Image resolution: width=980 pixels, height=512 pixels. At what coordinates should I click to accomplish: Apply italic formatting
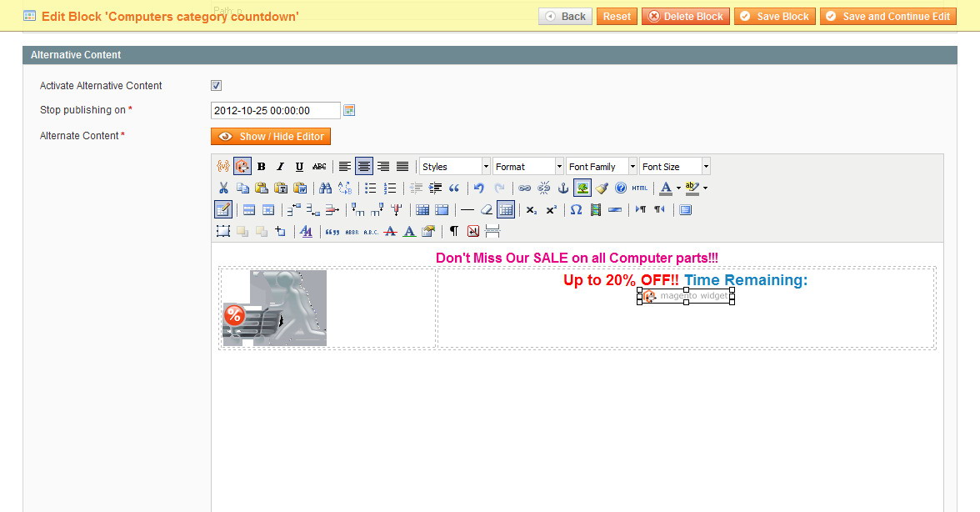pos(280,167)
